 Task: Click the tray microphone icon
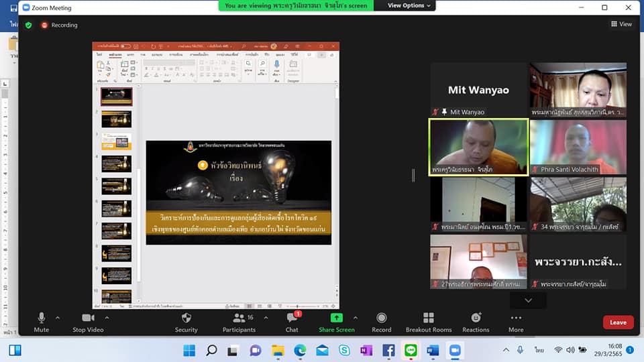pyautogui.click(x=521, y=350)
